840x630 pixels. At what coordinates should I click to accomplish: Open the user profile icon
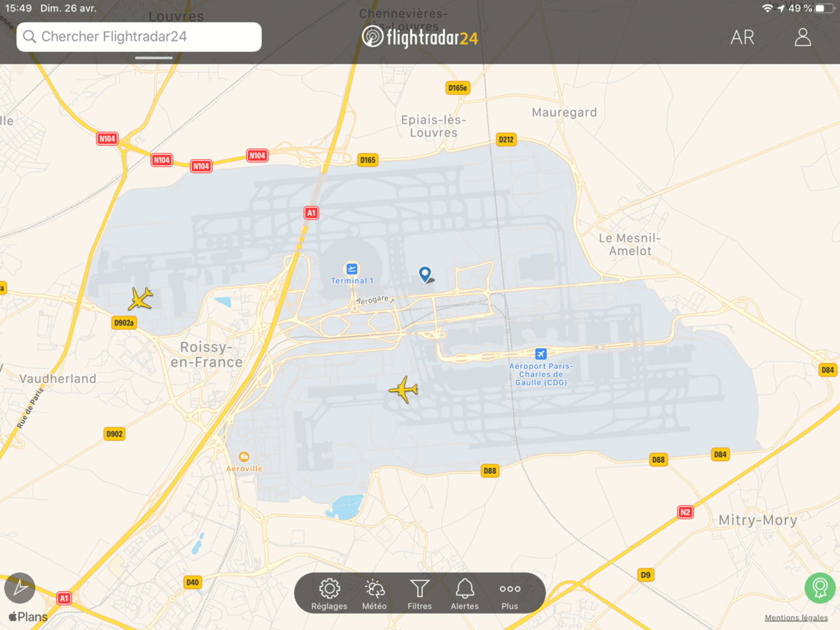tap(803, 37)
